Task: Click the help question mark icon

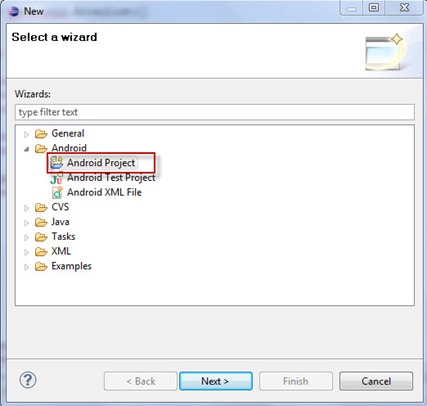Action: pyautogui.click(x=28, y=380)
